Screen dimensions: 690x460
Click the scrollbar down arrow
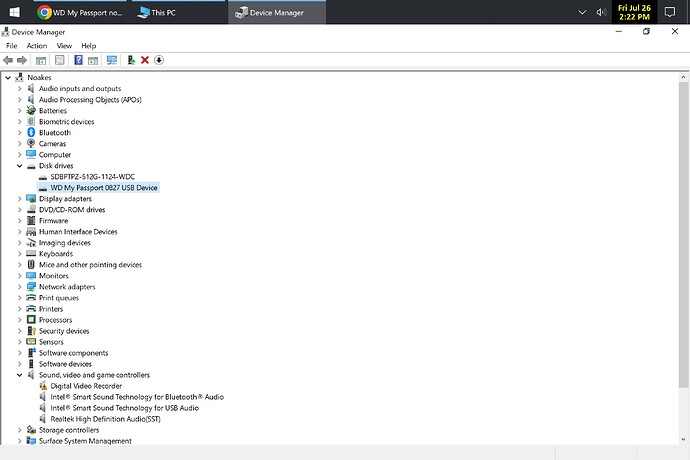click(x=683, y=439)
